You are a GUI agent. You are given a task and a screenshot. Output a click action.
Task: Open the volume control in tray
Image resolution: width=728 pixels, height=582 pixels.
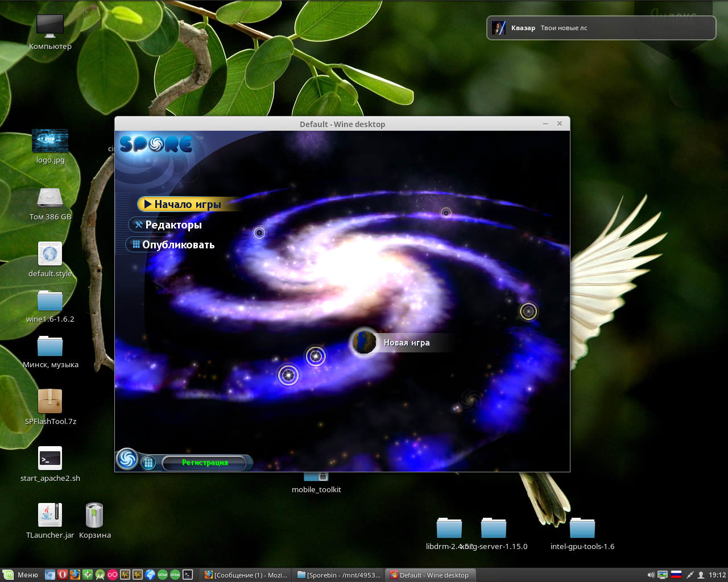(651, 575)
